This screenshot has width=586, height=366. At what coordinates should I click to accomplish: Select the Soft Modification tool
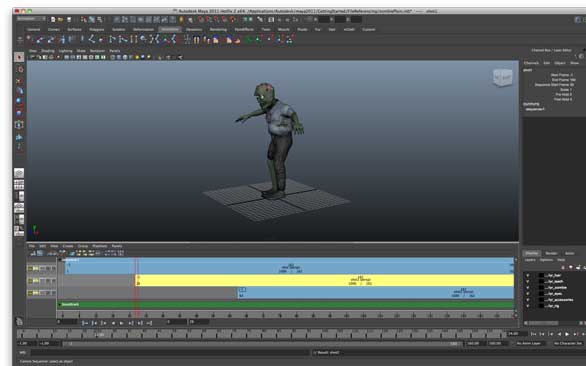tap(19, 137)
